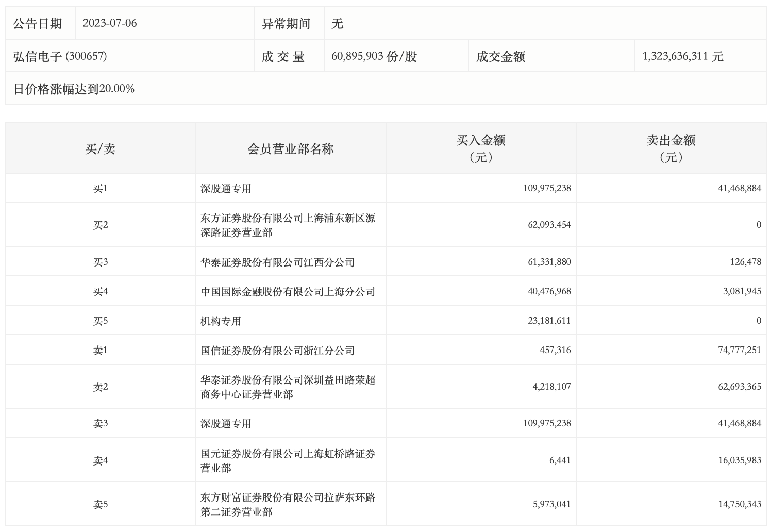Click 国信证券股份有限公司浙江分公司 entry

pos(277,351)
